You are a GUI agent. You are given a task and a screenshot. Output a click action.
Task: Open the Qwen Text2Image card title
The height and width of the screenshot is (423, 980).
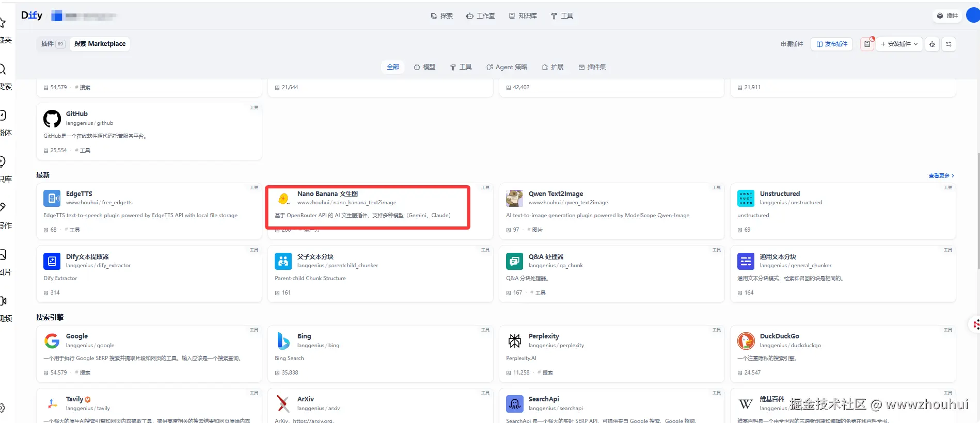tap(556, 194)
